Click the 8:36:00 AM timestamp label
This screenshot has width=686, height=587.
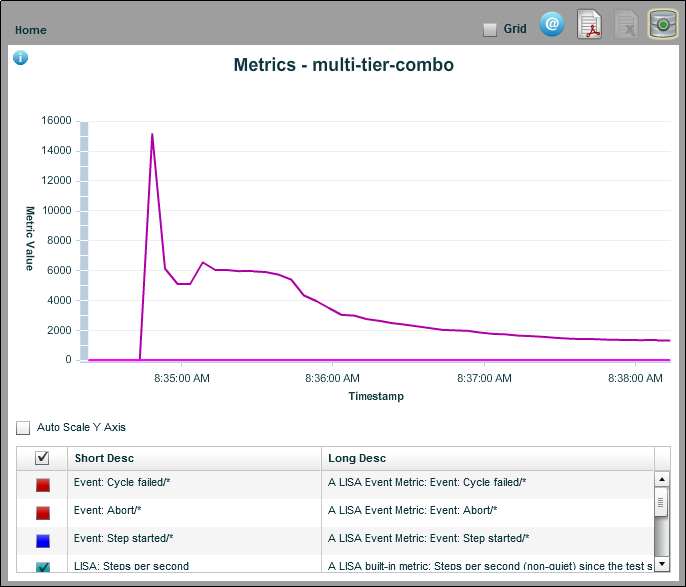332,378
